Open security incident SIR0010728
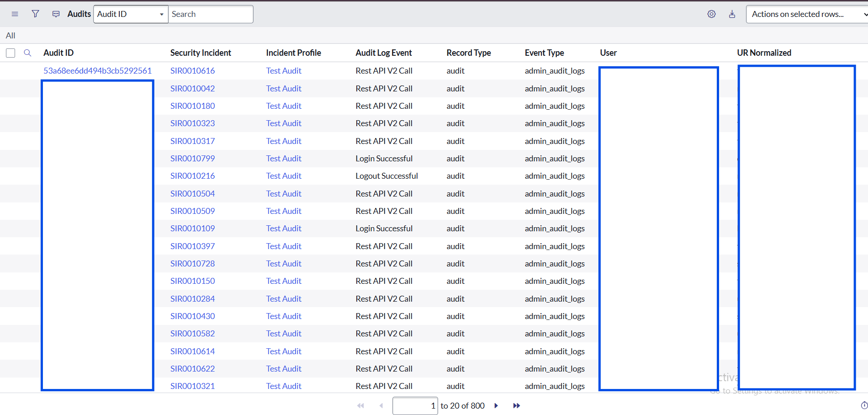The height and width of the screenshot is (415, 868). tap(192, 264)
